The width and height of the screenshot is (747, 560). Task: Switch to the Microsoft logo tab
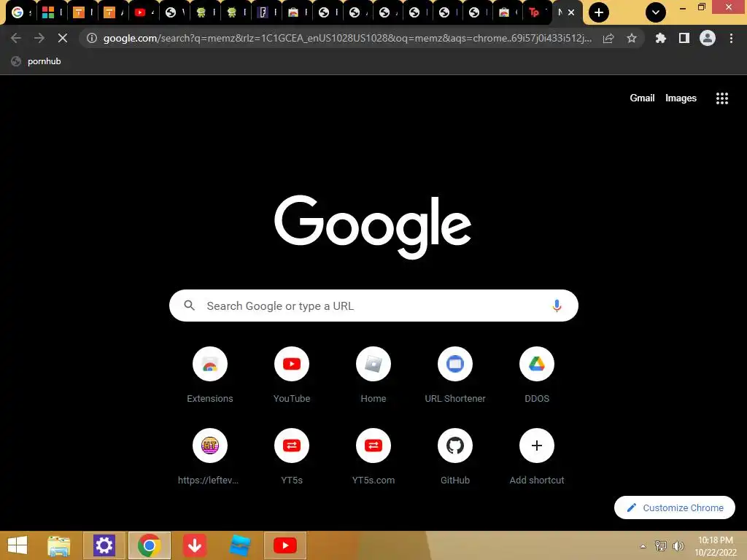pyautogui.click(x=51, y=13)
